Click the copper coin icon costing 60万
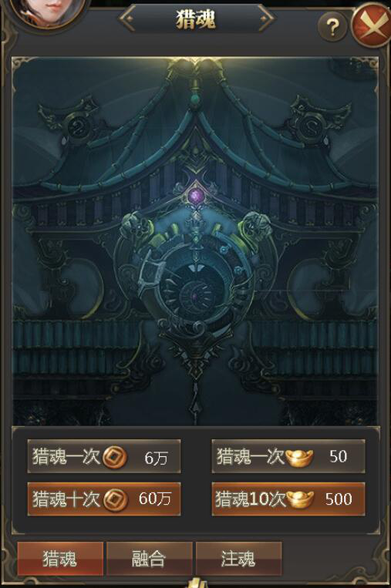This screenshot has width=391, height=588. (115, 499)
